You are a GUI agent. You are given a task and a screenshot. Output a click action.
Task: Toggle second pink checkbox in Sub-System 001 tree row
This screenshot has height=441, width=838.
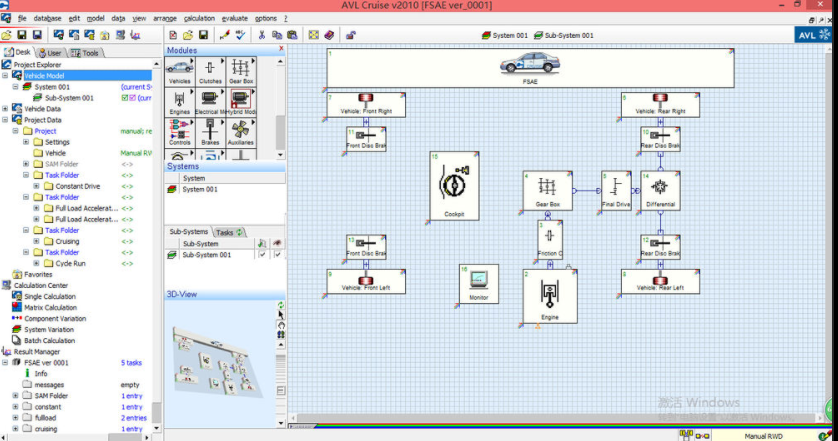coord(132,98)
